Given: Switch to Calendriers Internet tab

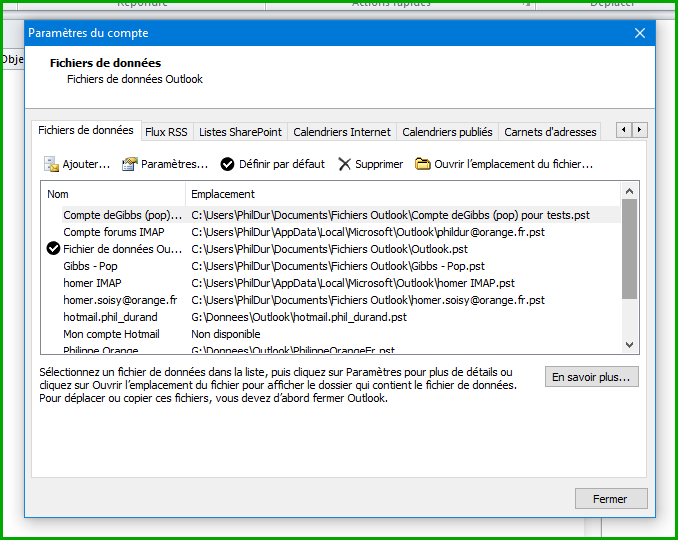Looking at the screenshot, I should pyautogui.click(x=342, y=132).
